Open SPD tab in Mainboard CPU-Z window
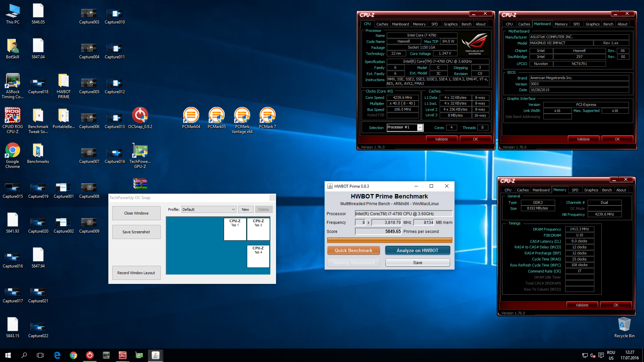Image resolution: width=644 pixels, height=362 pixels. click(576, 24)
